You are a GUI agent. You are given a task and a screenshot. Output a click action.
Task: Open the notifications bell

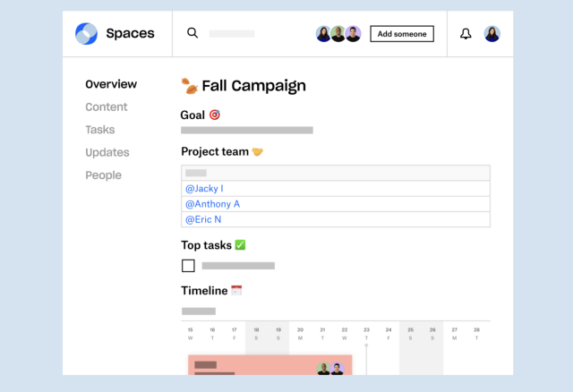[x=466, y=34]
